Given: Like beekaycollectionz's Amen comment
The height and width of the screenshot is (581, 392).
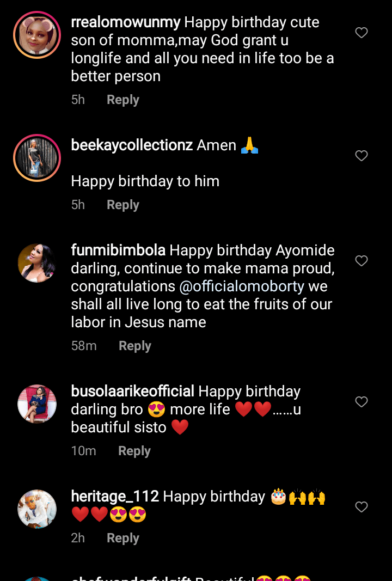Looking at the screenshot, I should [x=362, y=156].
